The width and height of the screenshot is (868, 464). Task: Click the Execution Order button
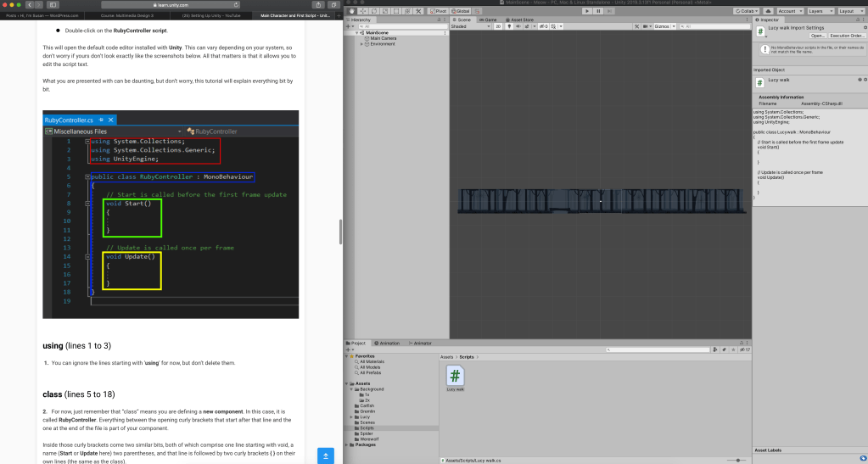point(847,36)
